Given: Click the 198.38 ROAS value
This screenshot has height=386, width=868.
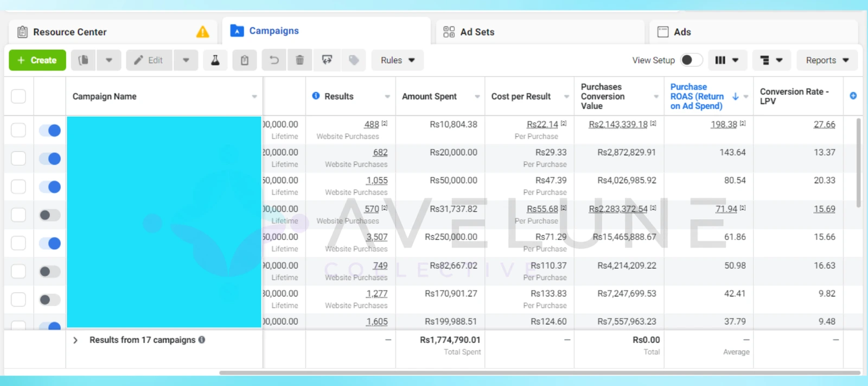Looking at the screenshot, I should coord(724,124).
